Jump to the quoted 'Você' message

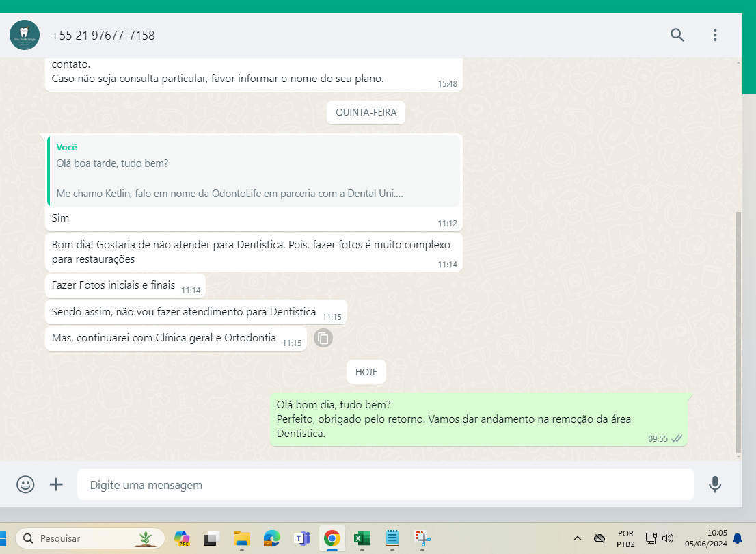[x=253, y=171]
